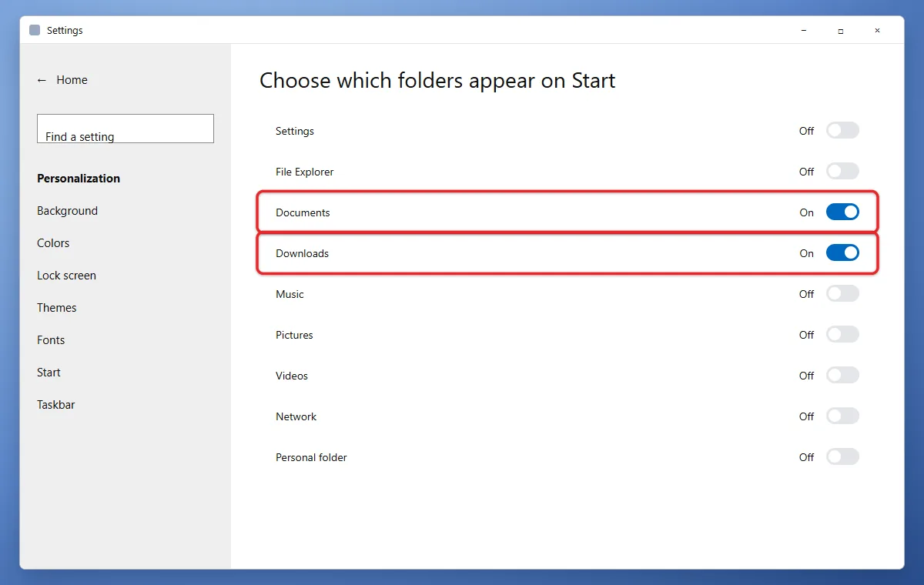Click the Music row label
Image resolution: width=924 pixels, height=585 pixels.
point(290,294)
